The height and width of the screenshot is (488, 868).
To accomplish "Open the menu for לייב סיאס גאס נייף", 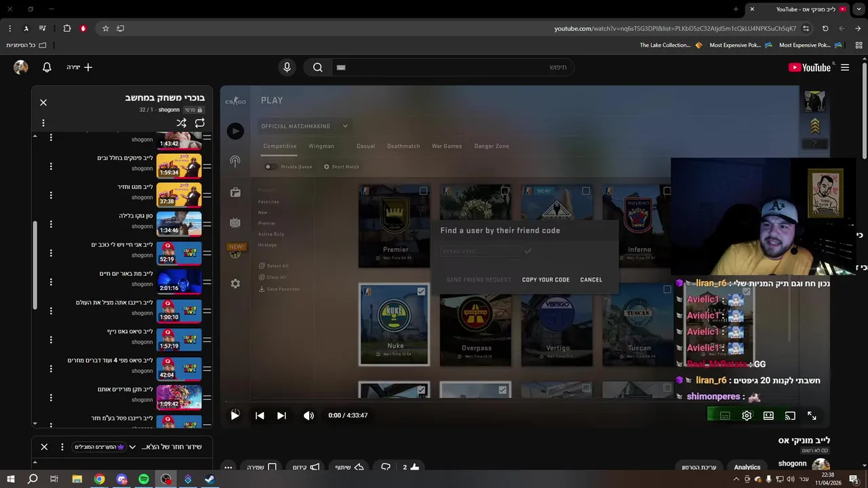I will coord(51,340).
